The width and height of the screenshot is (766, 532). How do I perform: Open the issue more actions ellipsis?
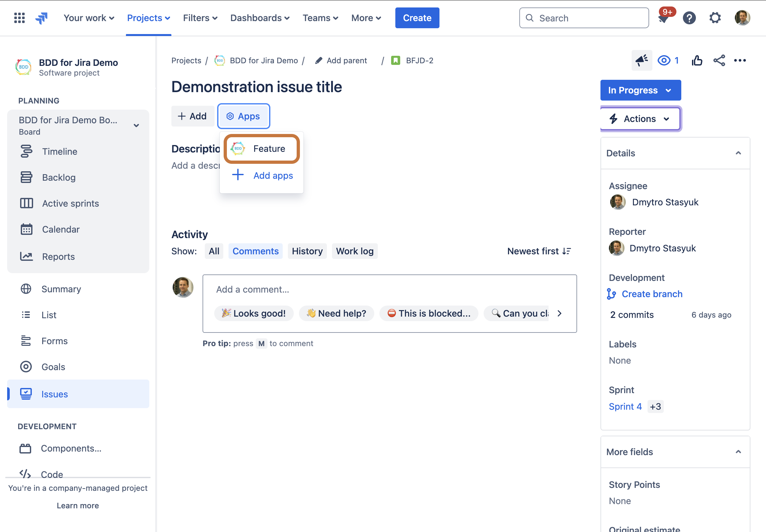(740, 60)
